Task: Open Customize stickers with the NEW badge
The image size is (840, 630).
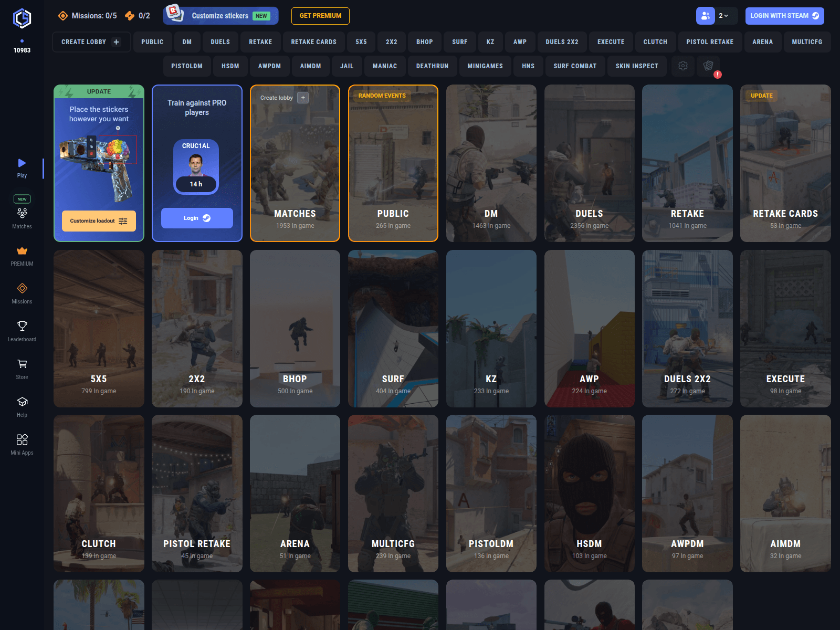Action: coord(220,16)
